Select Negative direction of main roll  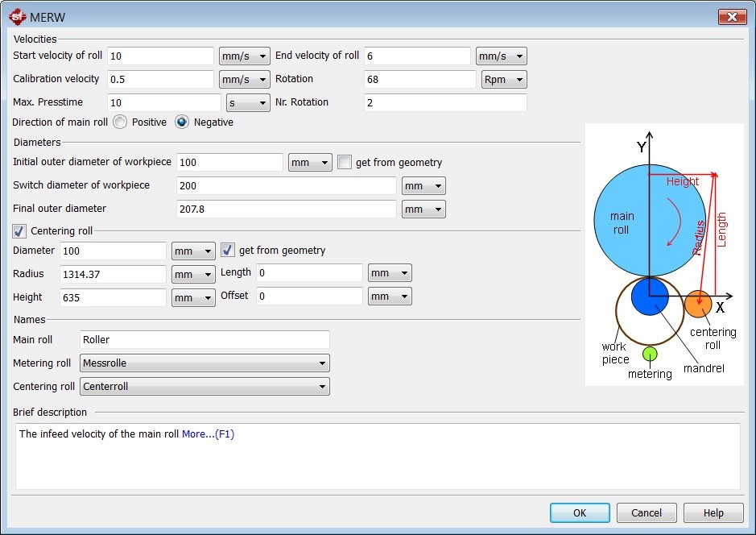pyautogui.click(x=182, y=122)
